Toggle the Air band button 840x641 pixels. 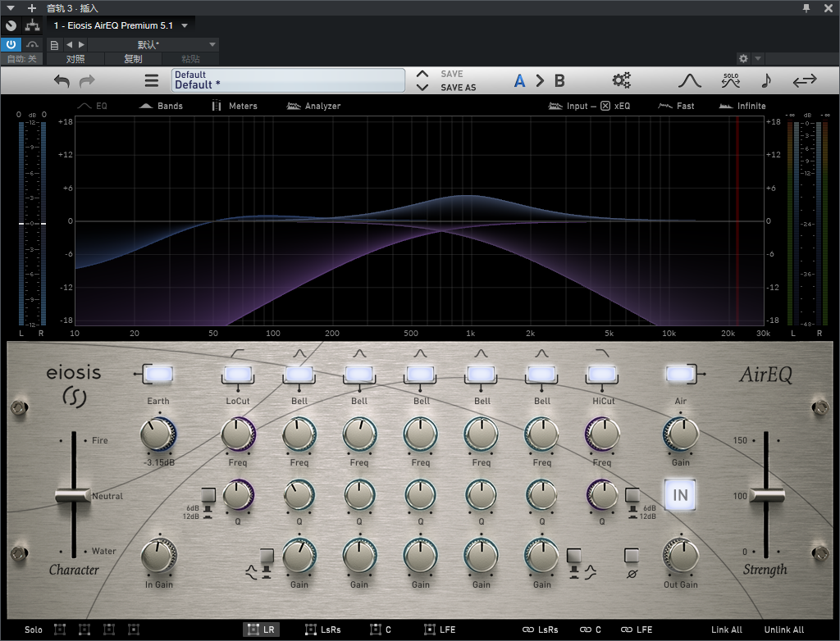(679, 375)
